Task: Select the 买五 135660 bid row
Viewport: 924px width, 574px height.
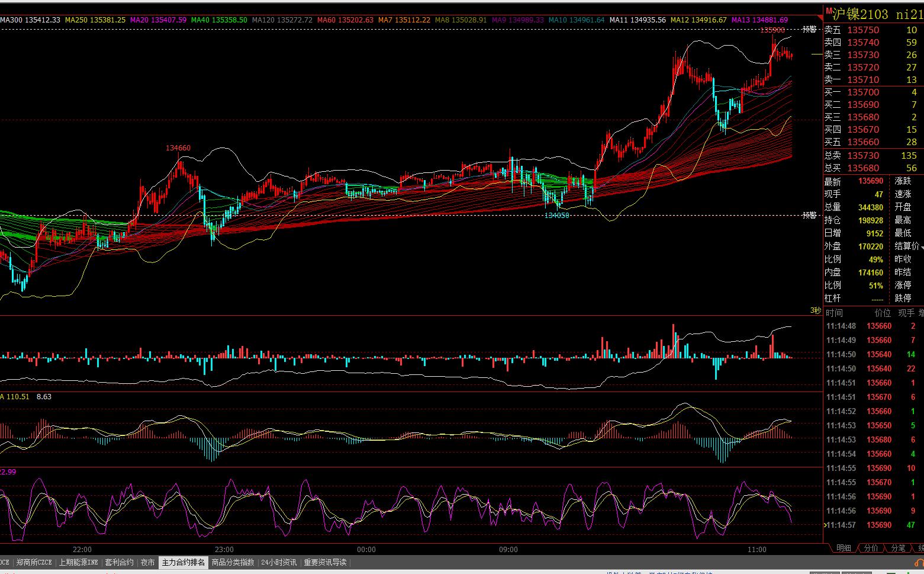Action: click(x=873, y=142)
